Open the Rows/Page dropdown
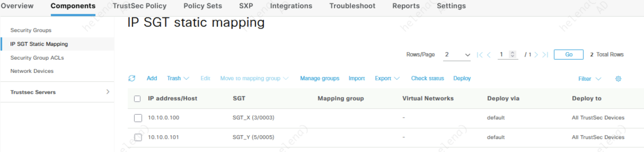 [x=457, y=55]
